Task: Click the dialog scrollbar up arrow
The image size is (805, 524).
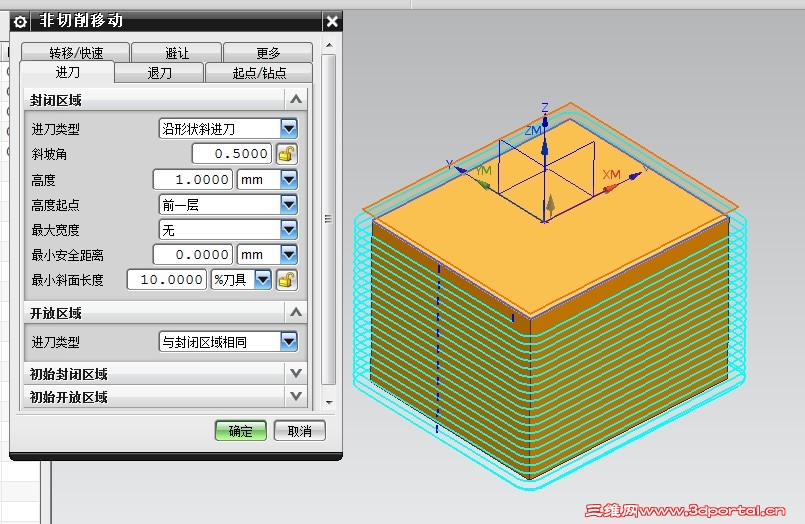Action: click(329, 46)
